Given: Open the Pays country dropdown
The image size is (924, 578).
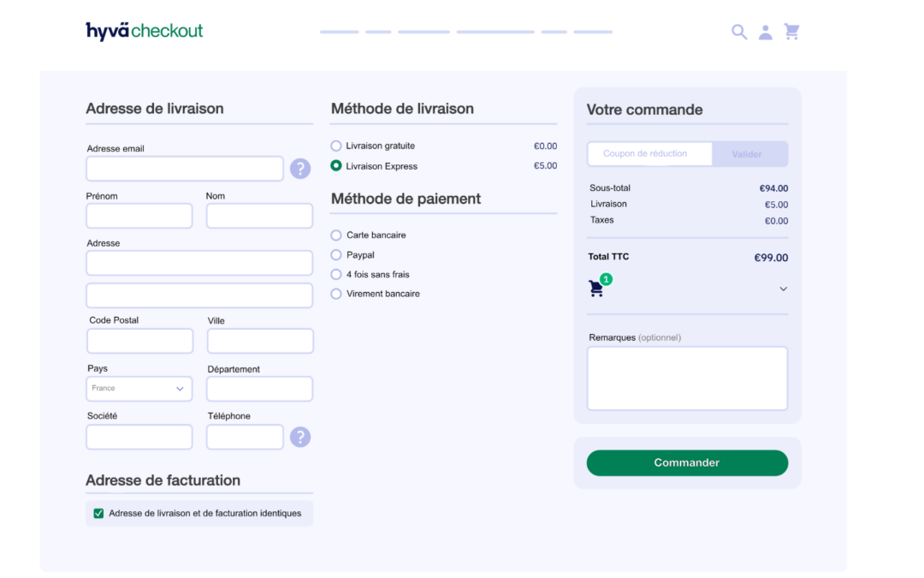Looking at the screenshot, I should (139, 389).
